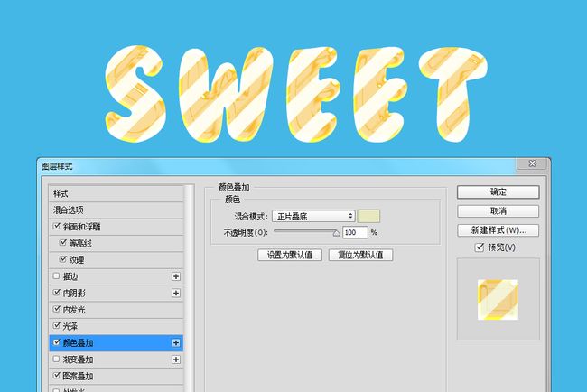Click the style preview thumbnail
Screen dimensions: 587x392
(x=498, y=300)
